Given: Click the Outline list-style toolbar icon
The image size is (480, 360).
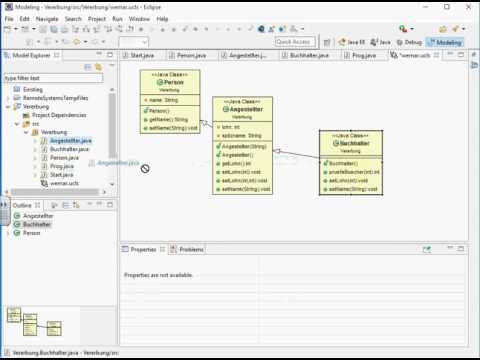Looking at the screenshot, I should click(x=66, y=205).
